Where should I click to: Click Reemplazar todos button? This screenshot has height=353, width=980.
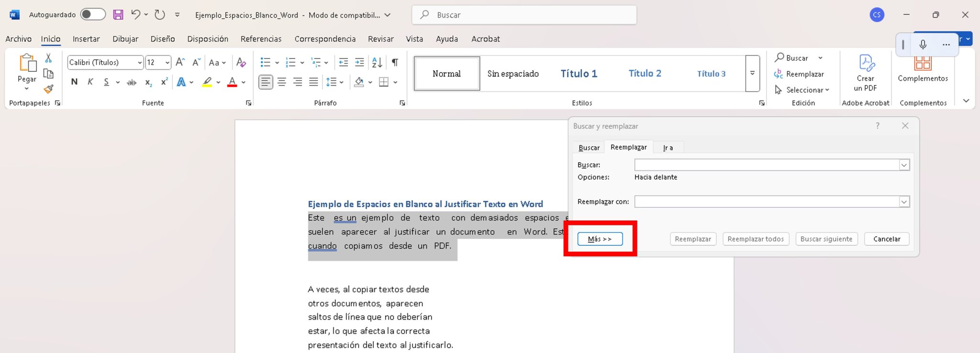[756, 239]
